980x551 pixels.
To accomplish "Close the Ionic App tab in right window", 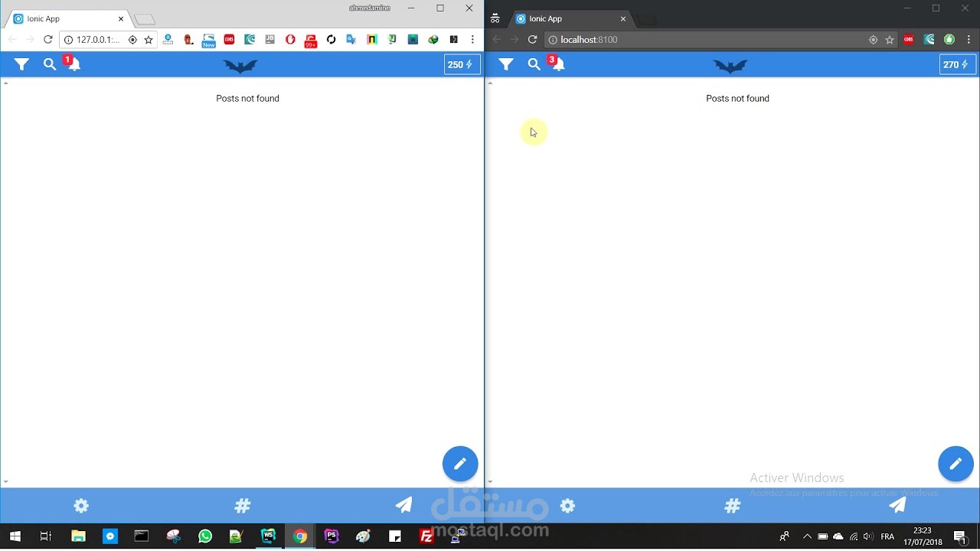I will [x=623, y=19].
